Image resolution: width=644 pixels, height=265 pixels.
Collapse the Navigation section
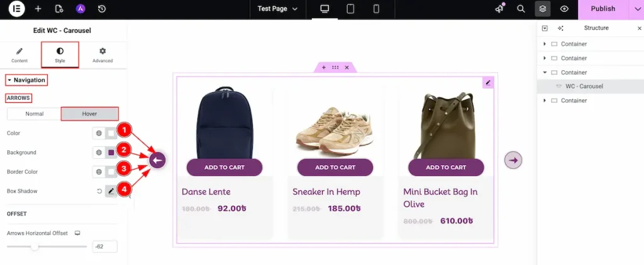tap(26, 80)
